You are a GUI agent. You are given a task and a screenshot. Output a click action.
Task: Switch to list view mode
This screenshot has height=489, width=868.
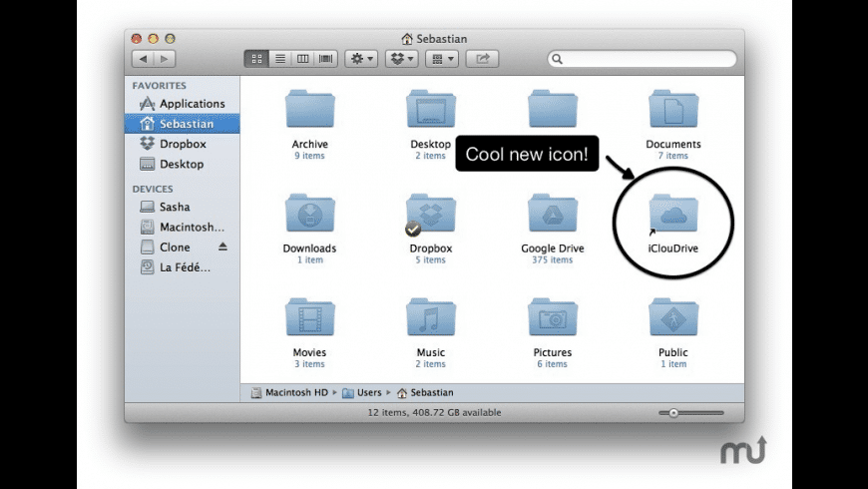tap(279, 59)
